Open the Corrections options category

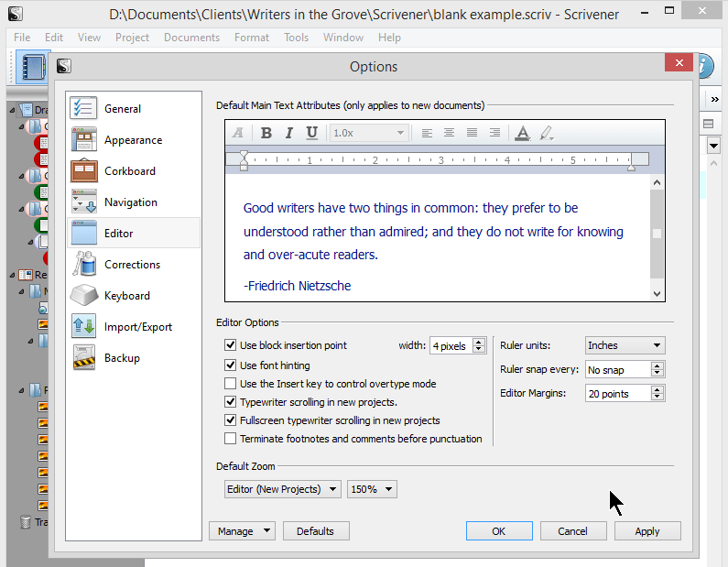[134, 264]
